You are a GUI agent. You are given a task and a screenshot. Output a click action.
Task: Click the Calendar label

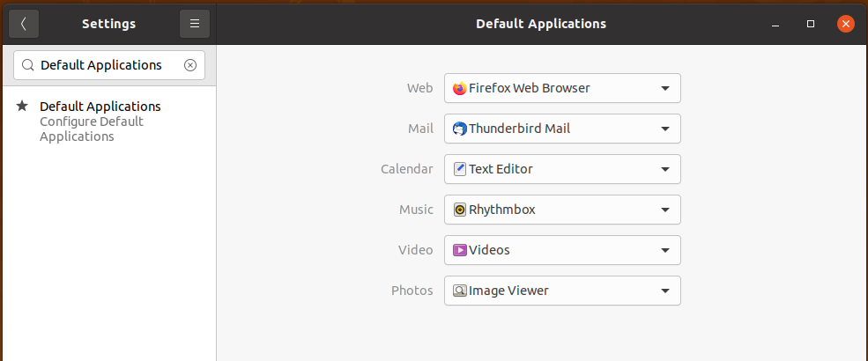click(x=407, y=169)
